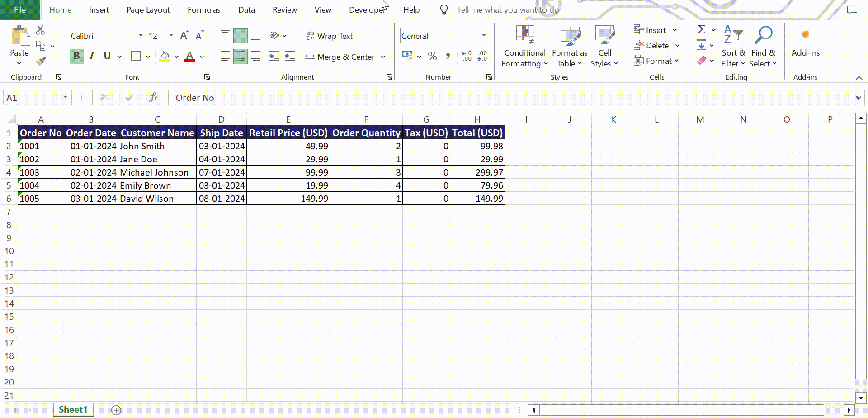
Task: Click the Cut scissors icon
Action: click(40, 30)
